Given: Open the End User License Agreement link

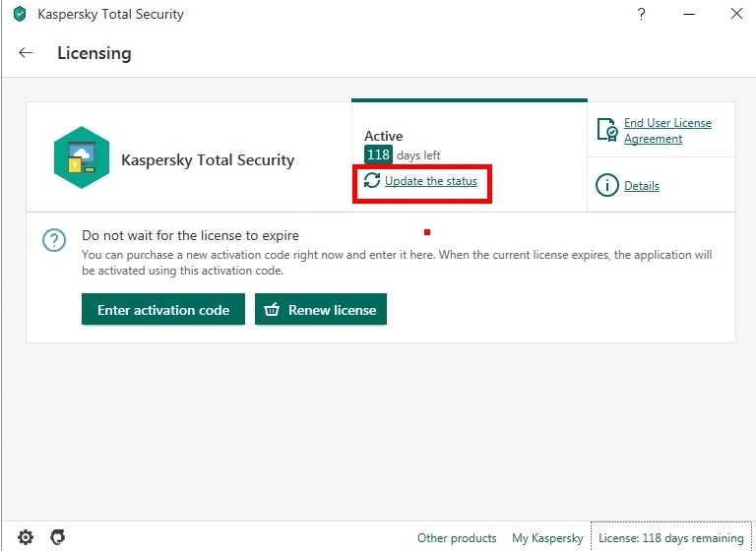Looking at the screenshot, I should [666, 131].
